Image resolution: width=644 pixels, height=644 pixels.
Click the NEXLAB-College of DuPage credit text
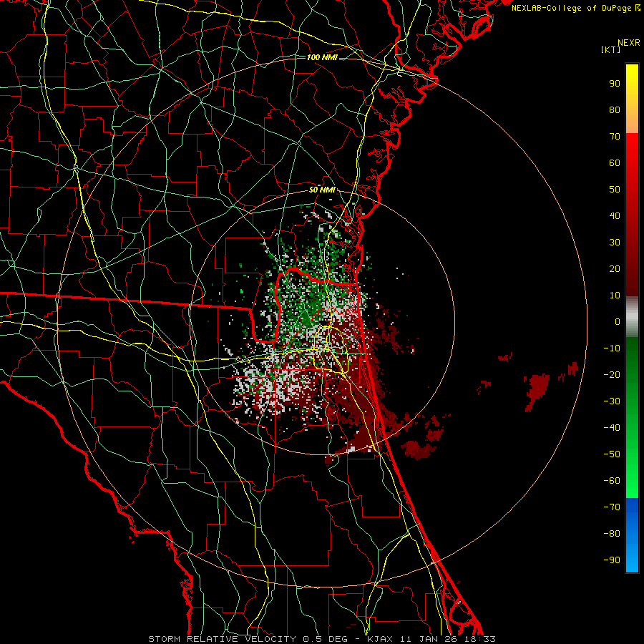tap(575, 8)
